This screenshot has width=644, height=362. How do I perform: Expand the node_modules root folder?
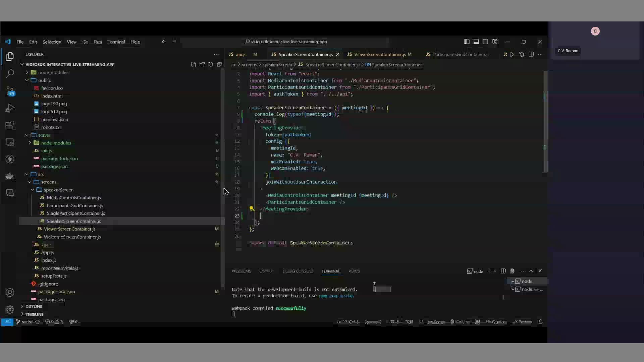coord(27,72)
